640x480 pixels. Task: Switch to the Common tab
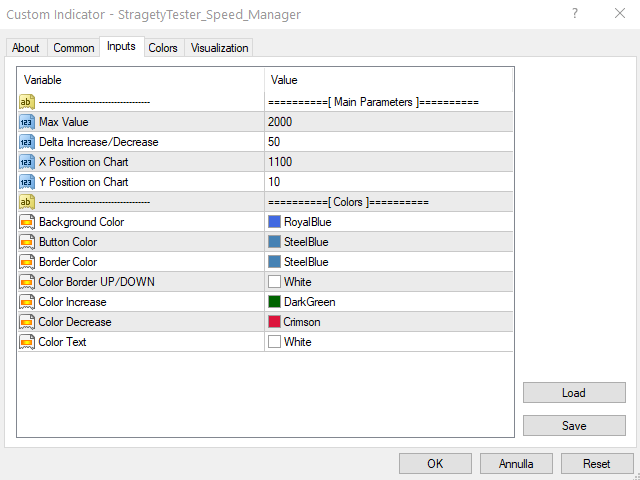(x=74, y=48)
